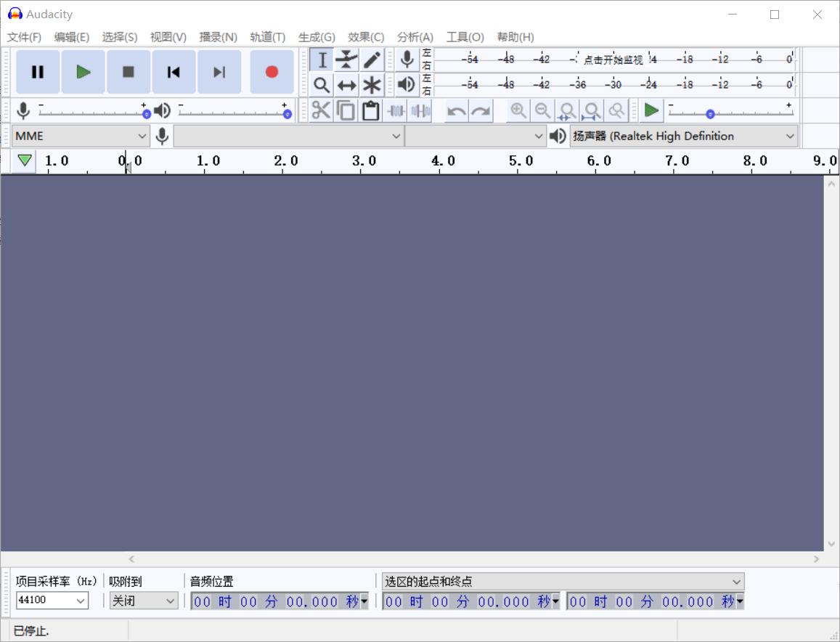The height and width of the screenshot is (642, 840).
Task: Click the Undo arrow icon
Action: click(456, 111)
